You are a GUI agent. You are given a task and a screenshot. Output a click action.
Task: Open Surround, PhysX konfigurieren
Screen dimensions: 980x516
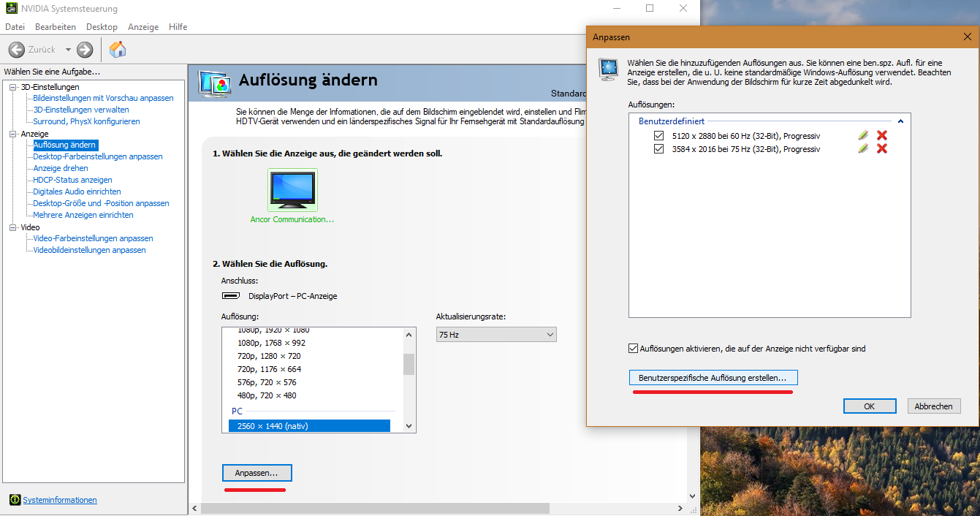[86, 121]
